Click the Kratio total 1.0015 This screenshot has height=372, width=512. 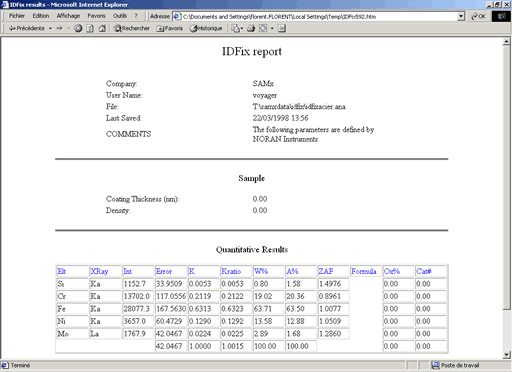pyautogui.click(x=233, y=346)
